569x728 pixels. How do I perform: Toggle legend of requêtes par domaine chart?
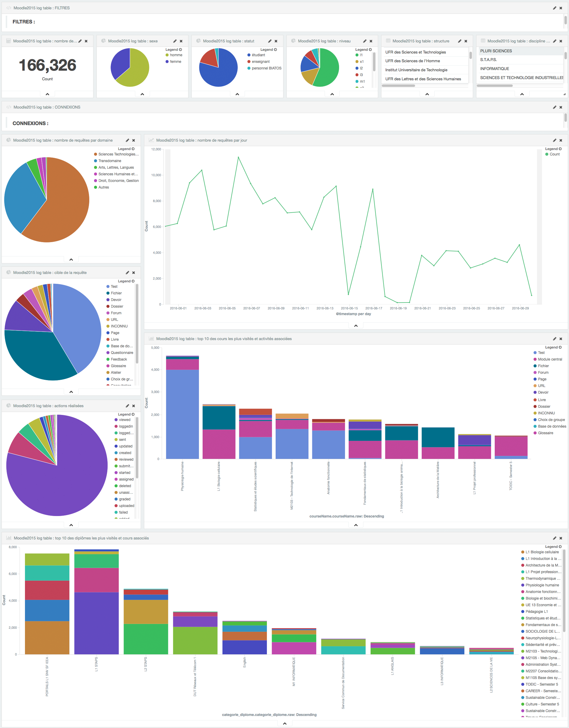(126, 149)
